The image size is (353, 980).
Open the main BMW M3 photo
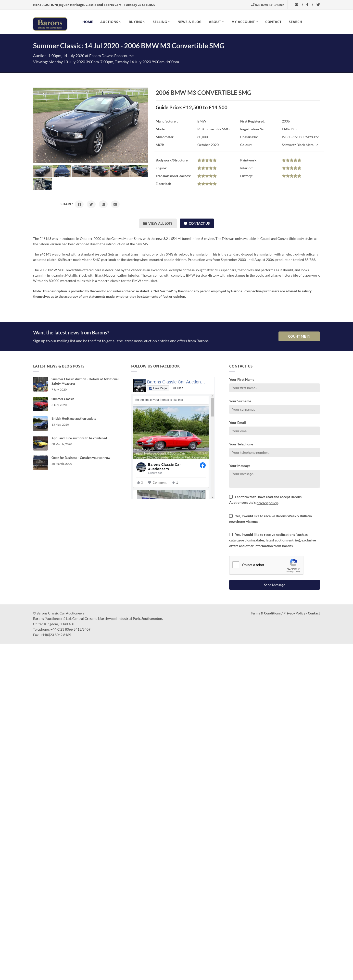pyautogui.click(x=91, y=125)
